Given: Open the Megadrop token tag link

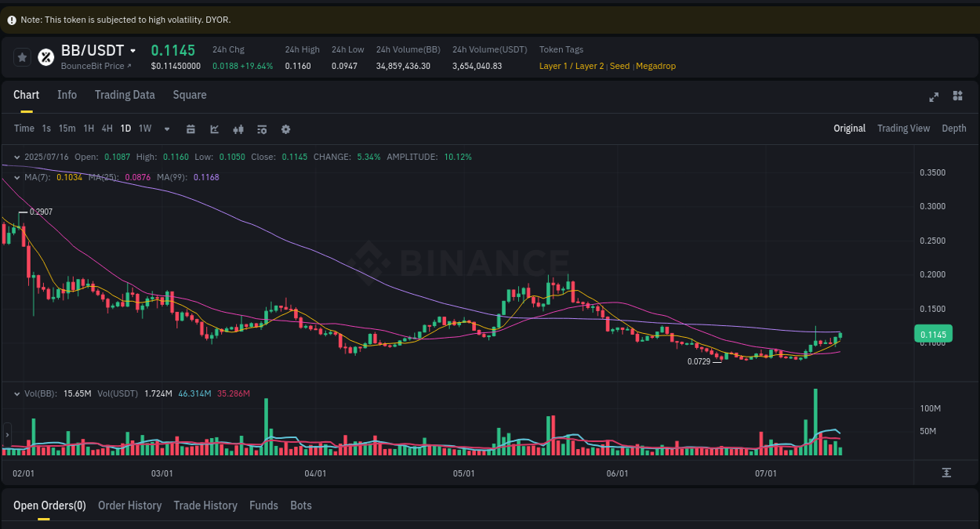Looking at the screenshot, I should [x=656, y=66].
